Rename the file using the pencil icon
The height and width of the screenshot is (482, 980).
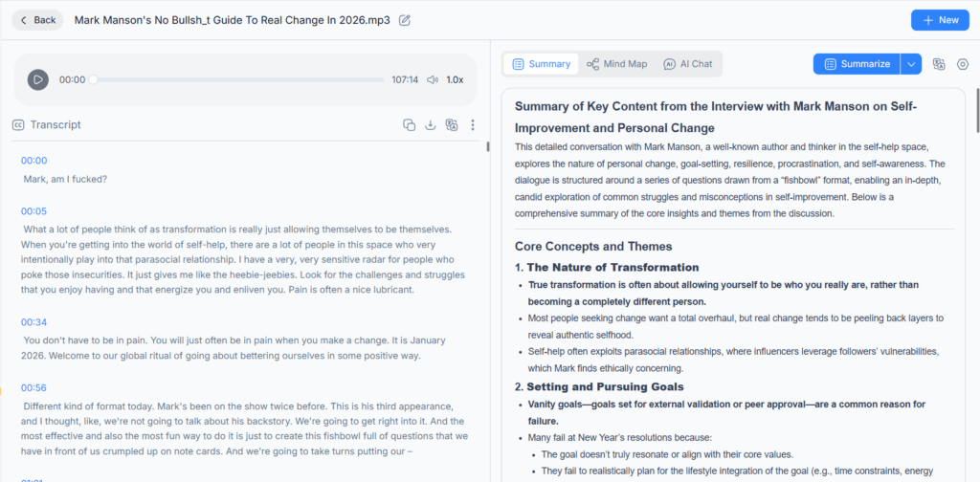click(x=405, y=20)
